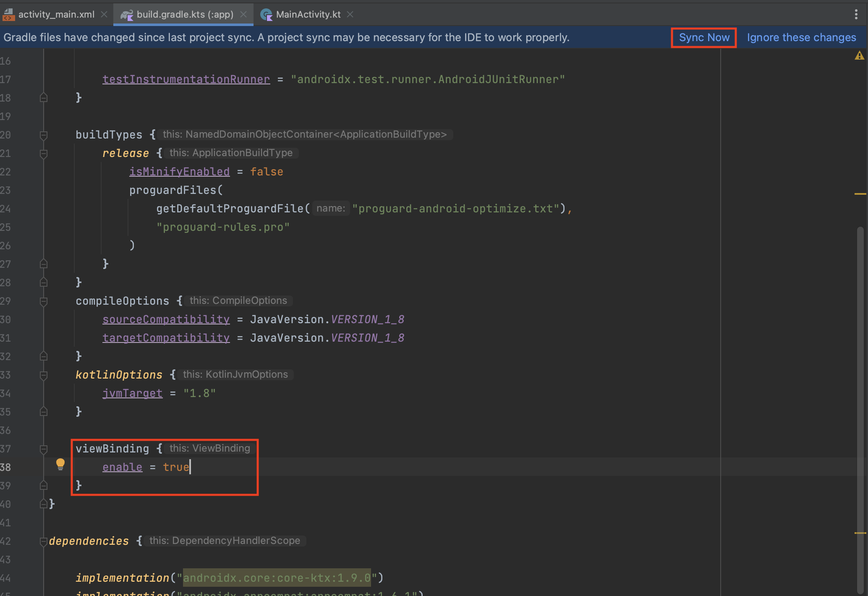This screenshot has width=868, height=596.
Task: Click the androidx.core:core-ktx:1.9.0 dependency string
Action: click(x=277, y=578)
